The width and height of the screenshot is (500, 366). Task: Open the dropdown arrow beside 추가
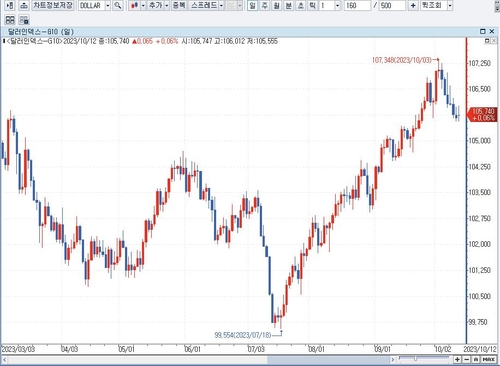pos(167,5)
